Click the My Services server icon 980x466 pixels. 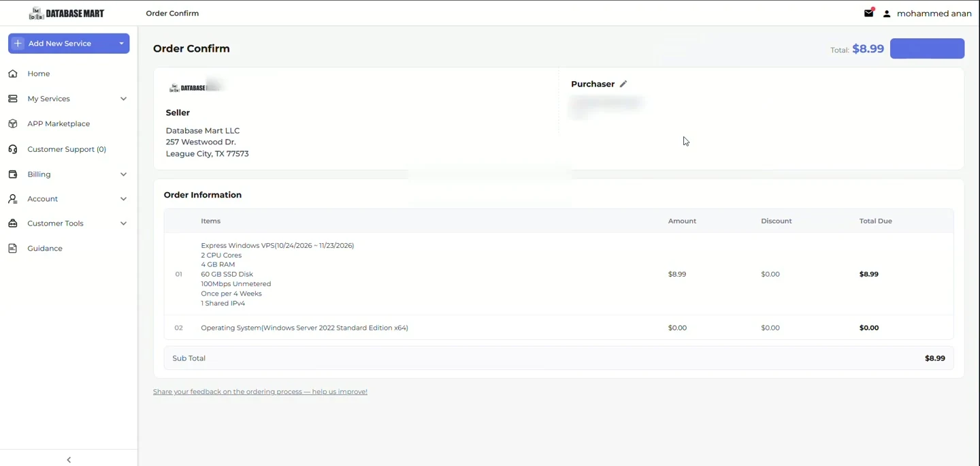pyautogui.click(x=13, y=99)
